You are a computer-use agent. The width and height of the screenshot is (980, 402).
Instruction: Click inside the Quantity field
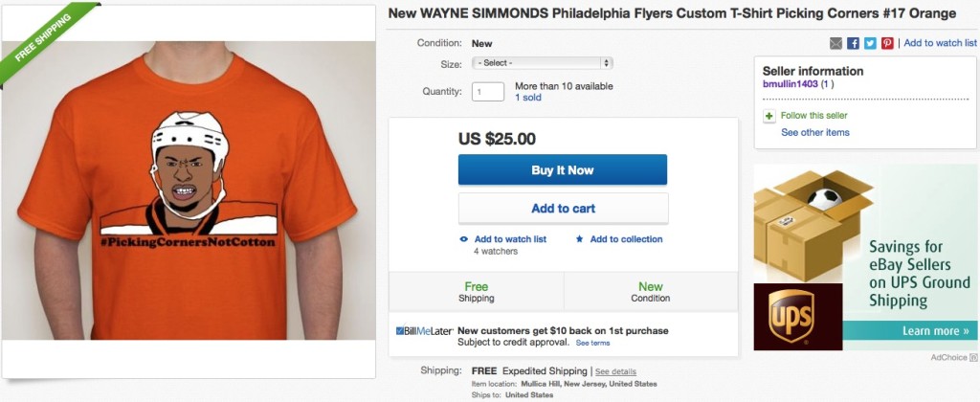click(x=487, y=92)
